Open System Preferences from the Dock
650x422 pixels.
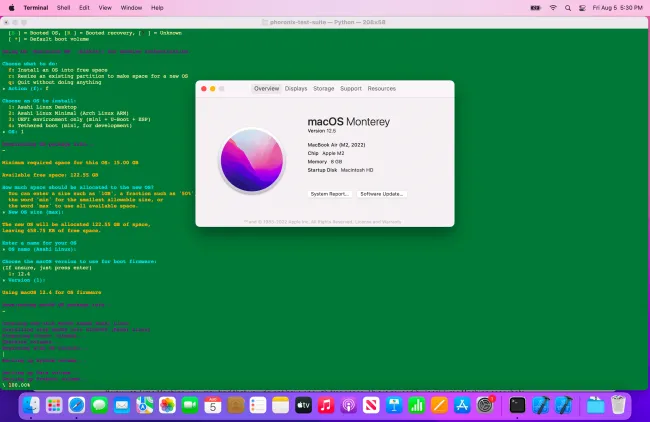485,405
